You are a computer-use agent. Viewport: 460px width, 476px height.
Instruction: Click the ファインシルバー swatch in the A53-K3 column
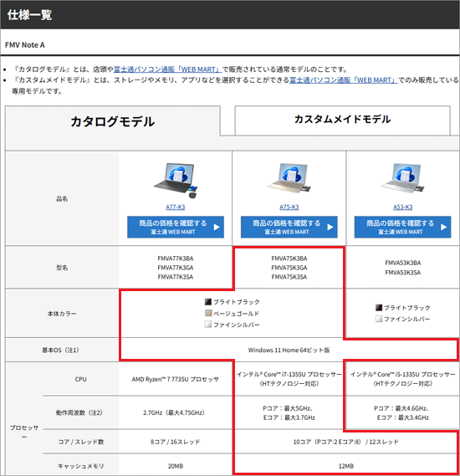tap(379, 319)
